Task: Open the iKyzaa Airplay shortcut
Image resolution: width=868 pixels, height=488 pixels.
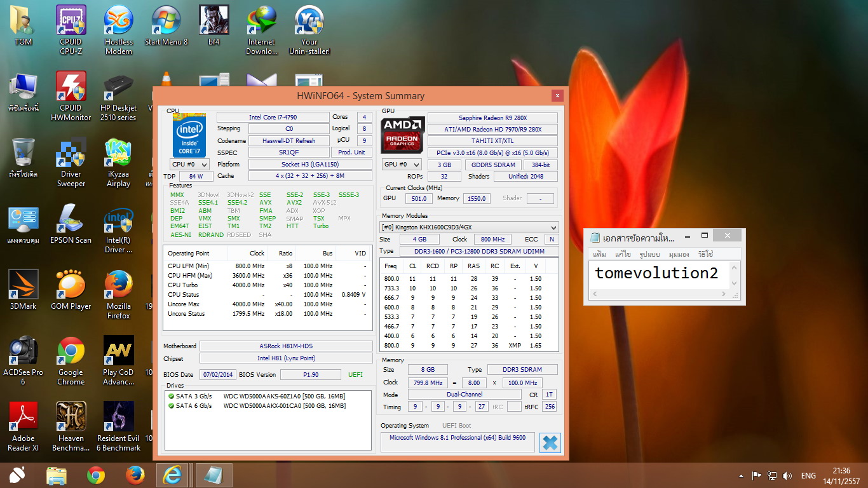Action: [x=119, y=162]
